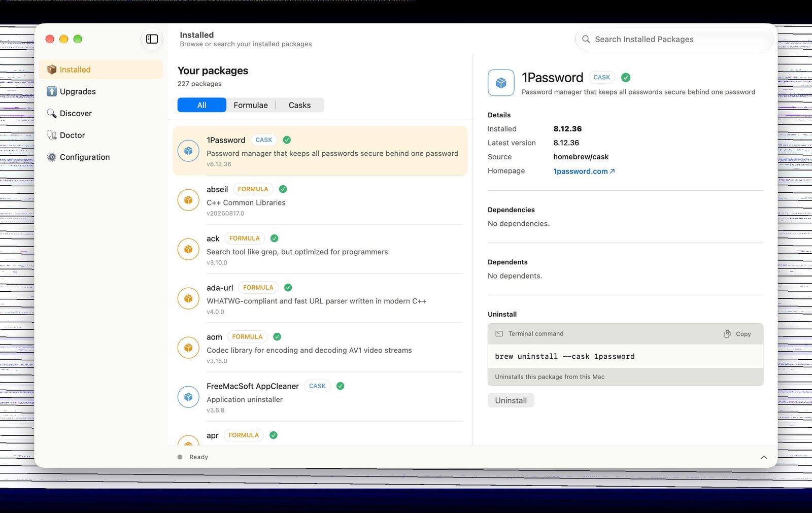Click the installed version 8.12.36 value
The image size is (812, 513).
567,129
